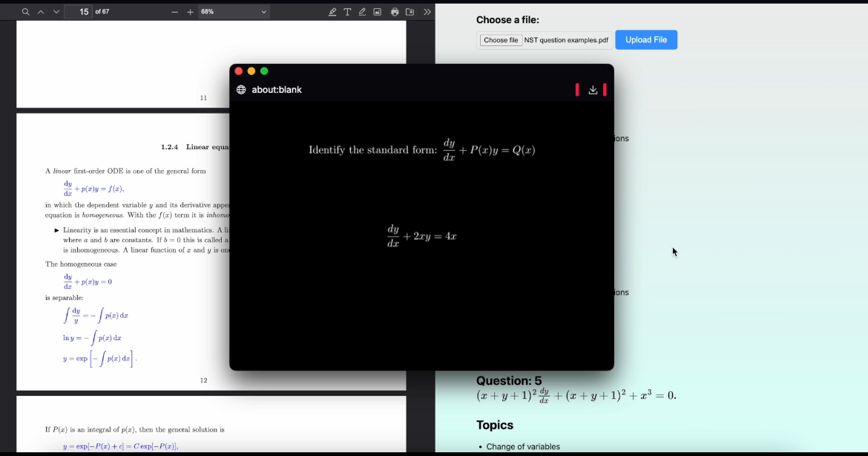This screenshot has height=456, width=868.
Task: Go to previous PDF page
Action: click(42, 12)
